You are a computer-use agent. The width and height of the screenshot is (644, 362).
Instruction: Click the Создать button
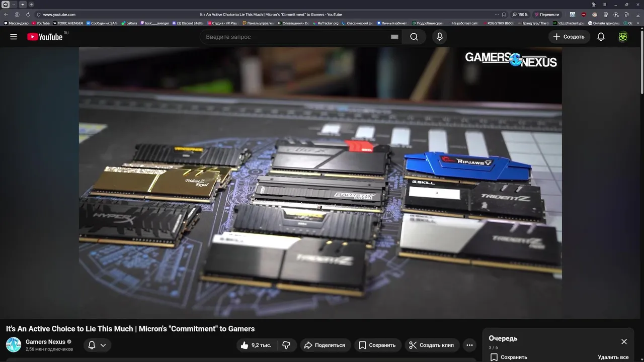click(569, 37)
